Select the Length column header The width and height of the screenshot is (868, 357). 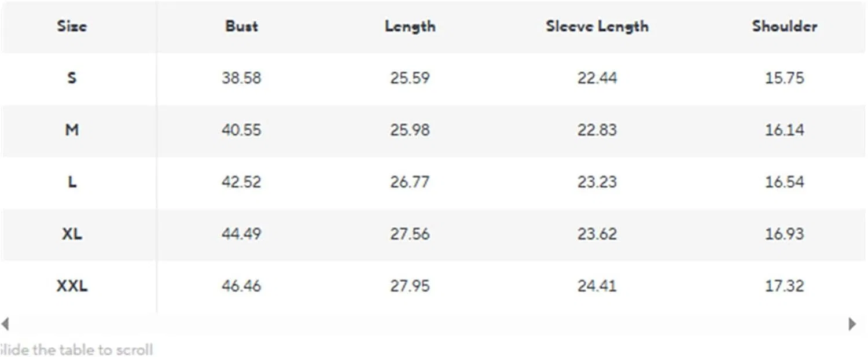(410, 27)
